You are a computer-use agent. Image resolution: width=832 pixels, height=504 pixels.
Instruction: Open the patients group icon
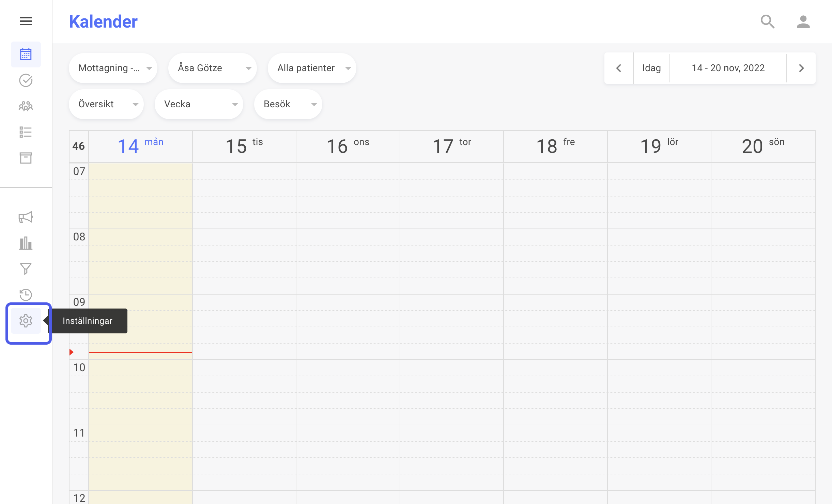(26, 106)
